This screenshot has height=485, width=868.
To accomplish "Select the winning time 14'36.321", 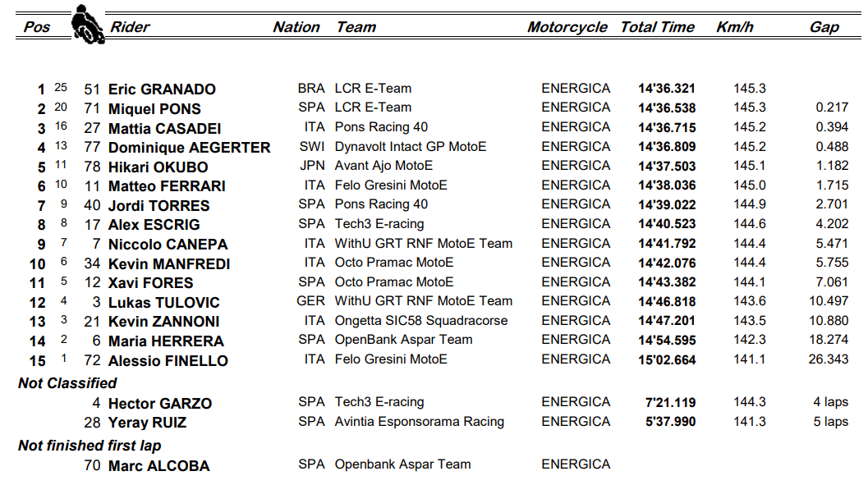I will 667,89.
